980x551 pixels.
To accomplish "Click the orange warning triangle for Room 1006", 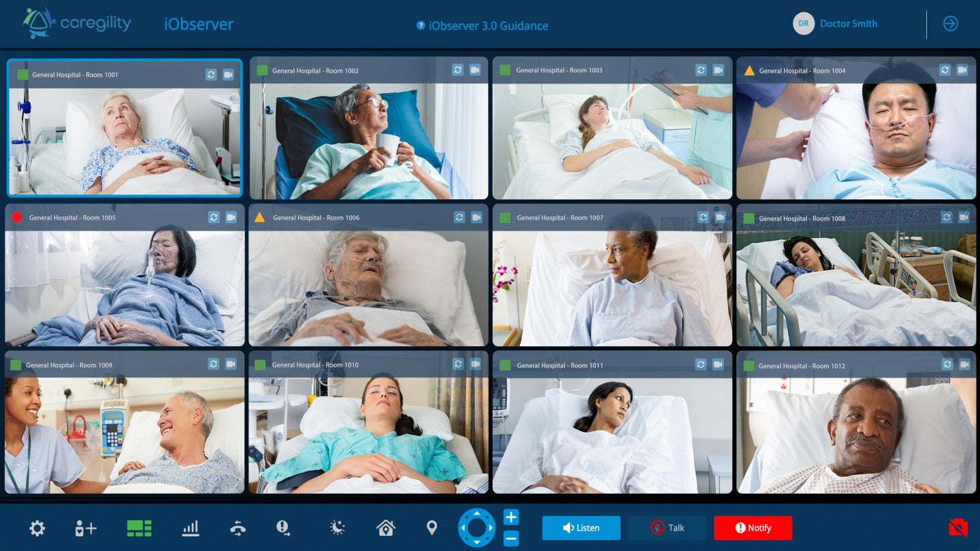I will (259, 218).
